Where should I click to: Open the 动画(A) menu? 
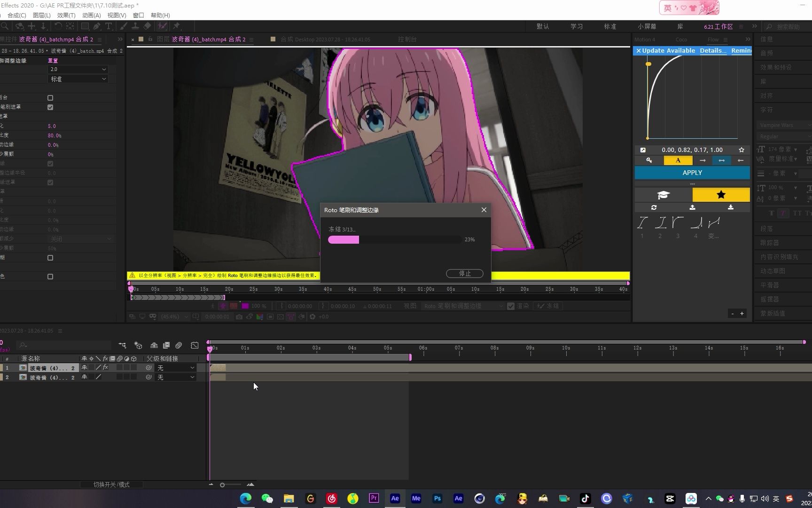[x=91, y=15]
